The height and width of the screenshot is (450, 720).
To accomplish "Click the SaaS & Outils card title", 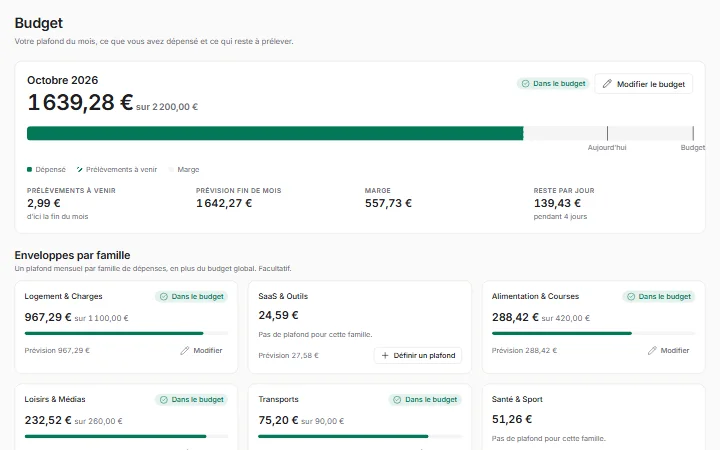I will 283,296.
